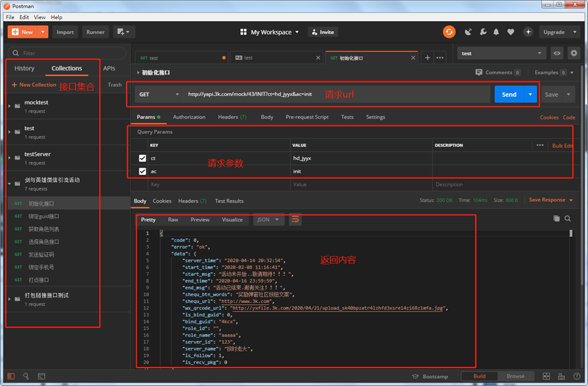Click environment quick look eye icon

pyautogui.click(x=557, y=53)
